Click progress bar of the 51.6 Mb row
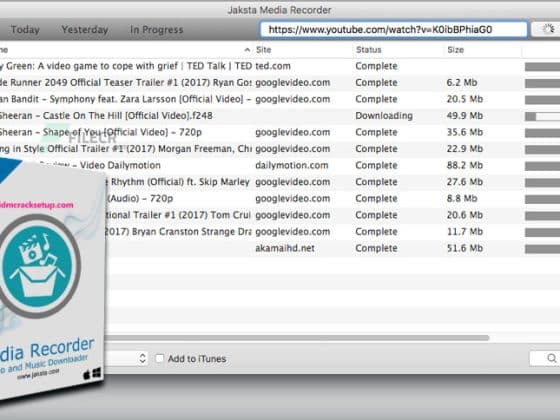This screenshot has height=420, width=560. tap(542, 249)
